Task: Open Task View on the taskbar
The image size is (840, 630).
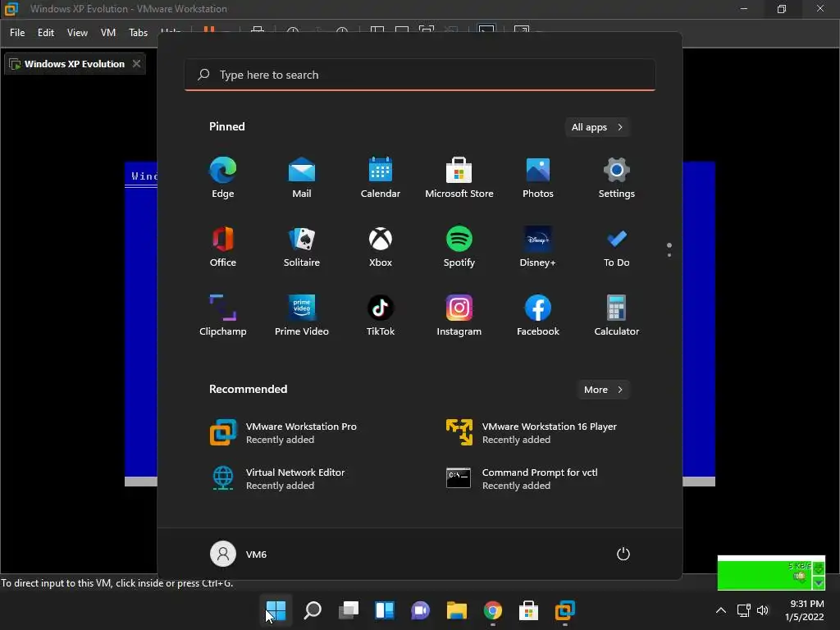Action: tap(348, 610)
